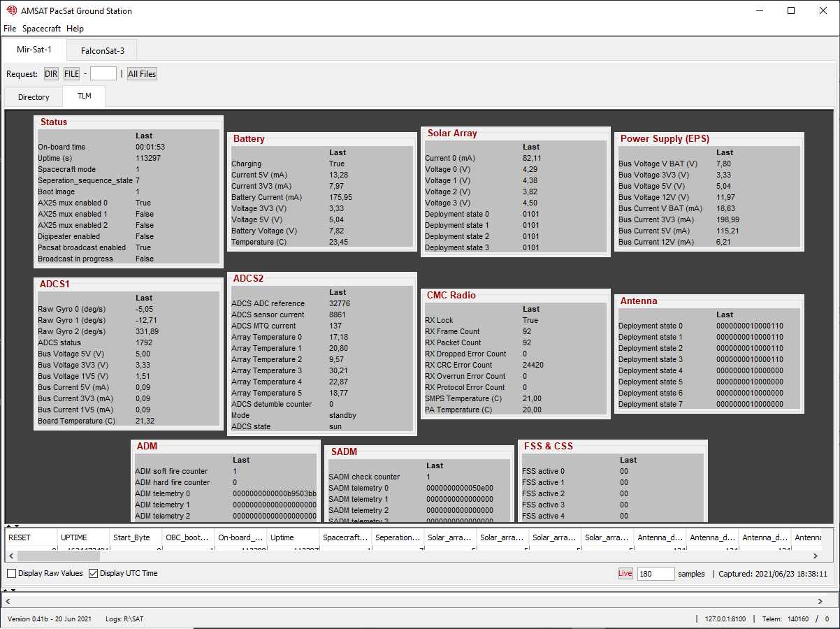Click Antenna Deployment state 4 label
Viewport: 840px width, 629px height.
[x=651, y=370]
